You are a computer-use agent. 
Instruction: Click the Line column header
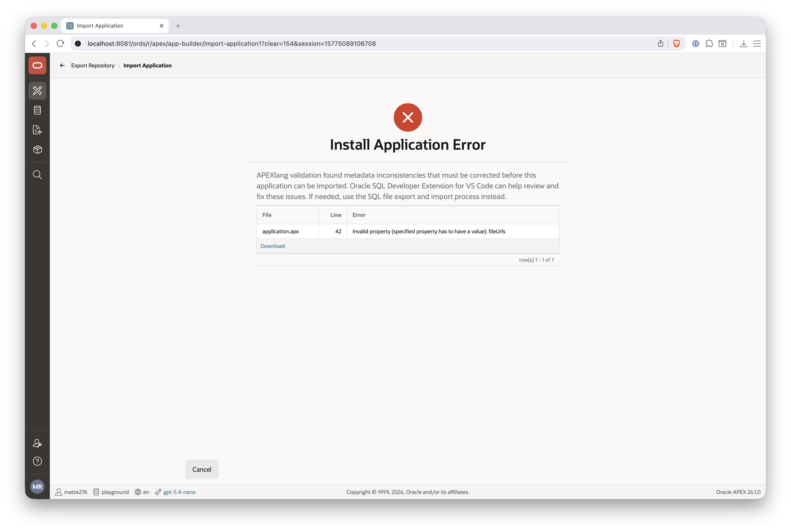(333, 215)
